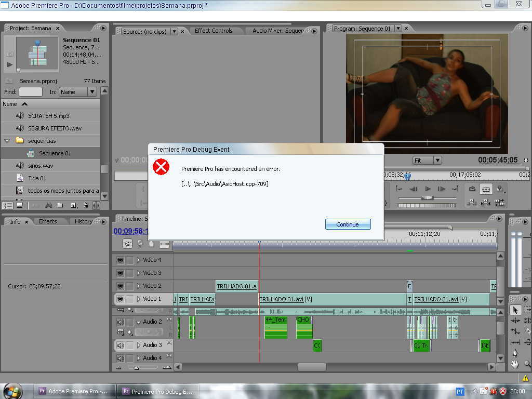The image size is (532, 399).
Task: Open the Fit zoom level dropdown
Action: click(x=437, y=160)
